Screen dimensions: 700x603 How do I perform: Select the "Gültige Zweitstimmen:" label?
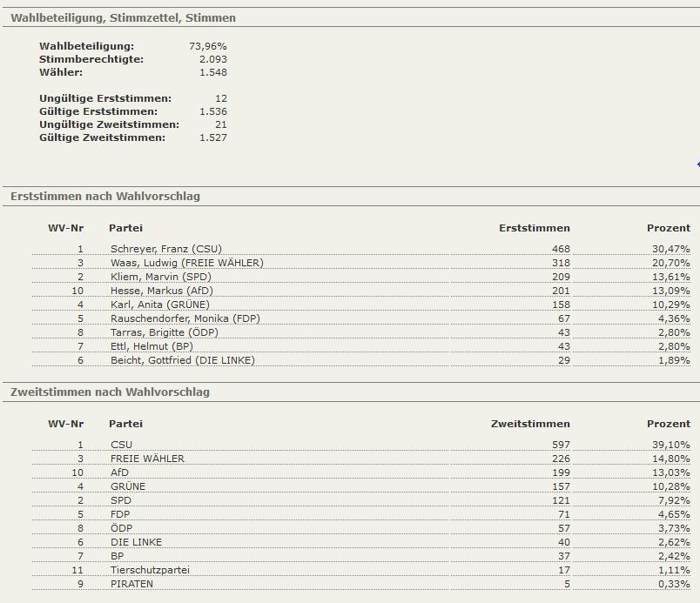(102, 137)
